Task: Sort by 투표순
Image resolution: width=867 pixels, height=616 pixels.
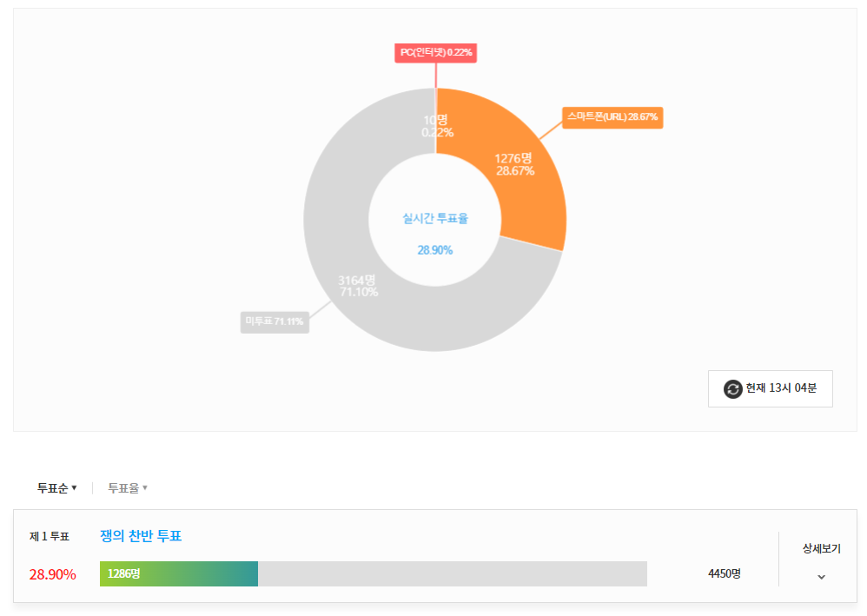Action: 56,488
